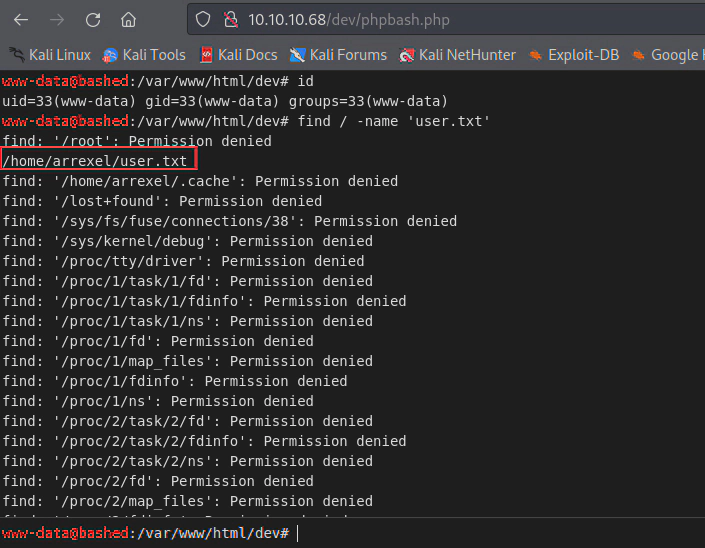Open the Exploit-DB bookmark
The height and width of the screenshot is (548, 705).
[x=578, y=55]
